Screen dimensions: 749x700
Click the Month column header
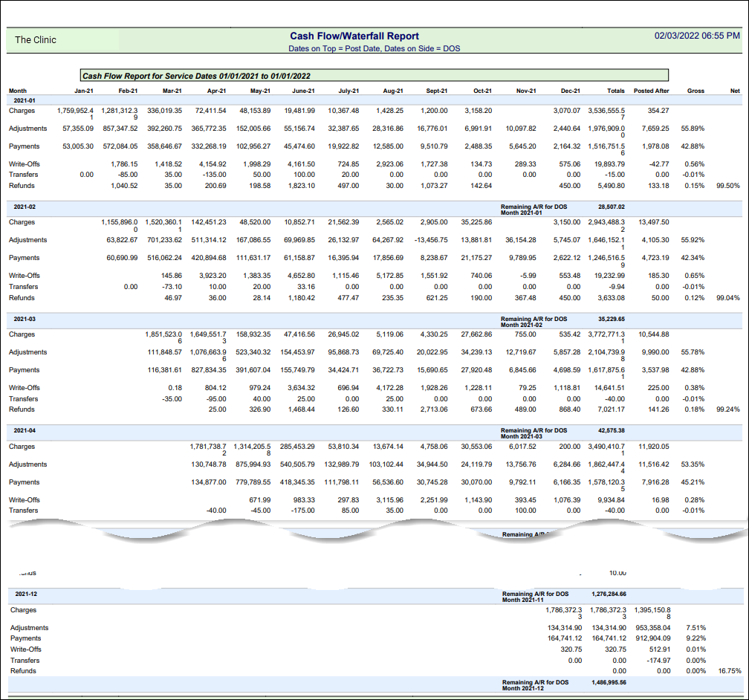pyautogui.click(x=18, y=91)
